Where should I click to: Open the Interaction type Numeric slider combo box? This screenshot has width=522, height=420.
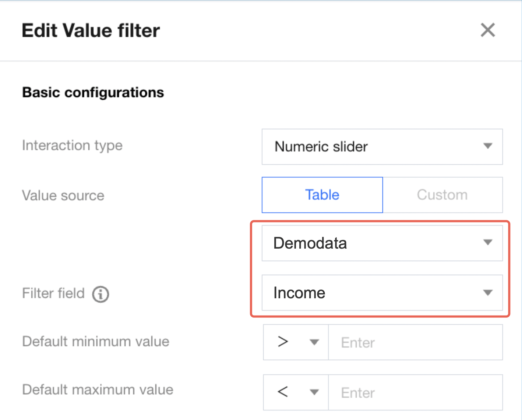382,147
